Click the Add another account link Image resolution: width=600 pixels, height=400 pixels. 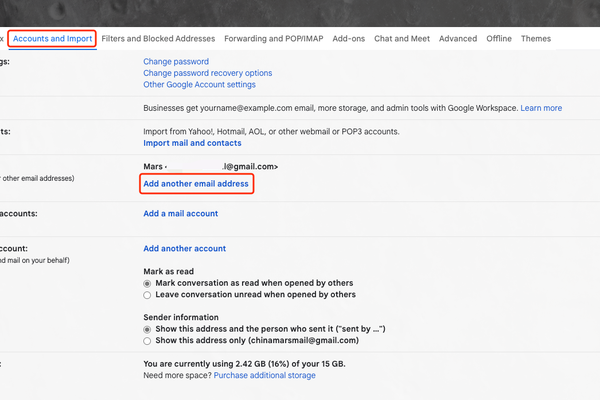[185, 249]
